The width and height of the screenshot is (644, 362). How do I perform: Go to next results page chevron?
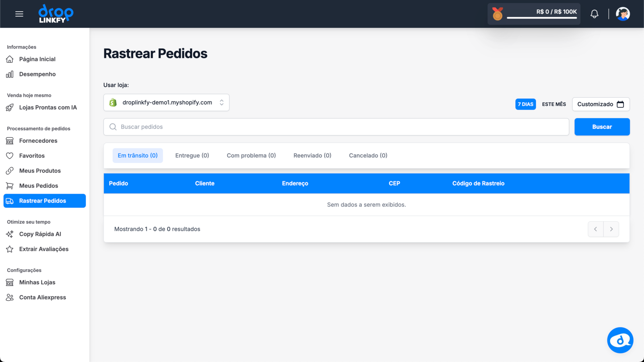coord(611,229)
